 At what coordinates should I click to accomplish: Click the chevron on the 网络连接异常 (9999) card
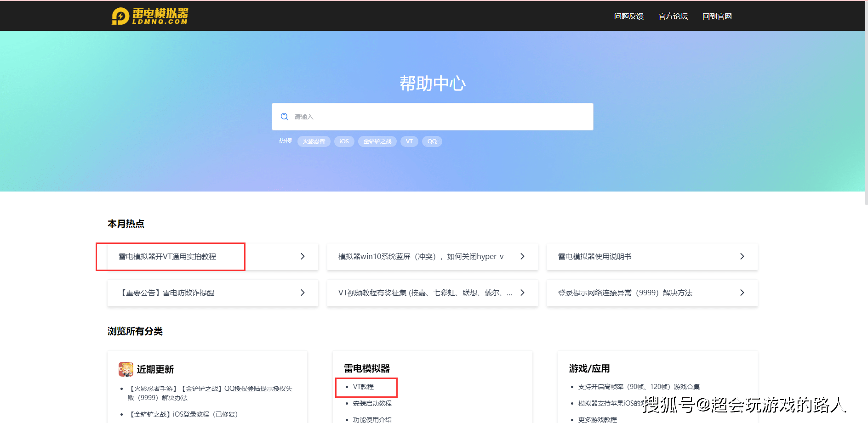(x=742, y=293)
